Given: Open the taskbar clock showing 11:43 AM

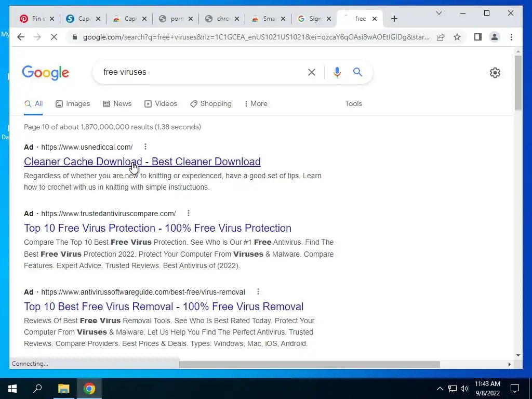Looking at the screenshot, I should 487,389.
